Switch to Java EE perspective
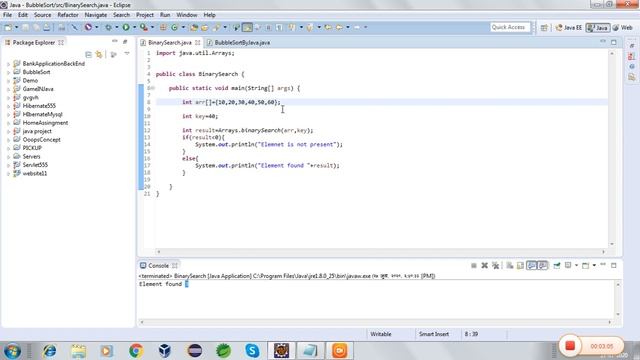The height and width of the screenshot is (360, 640). 569,28
